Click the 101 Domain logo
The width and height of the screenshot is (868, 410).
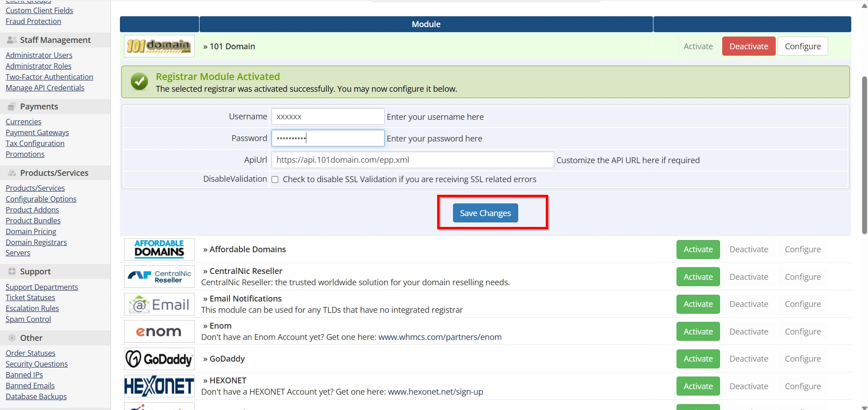[159, 46]
